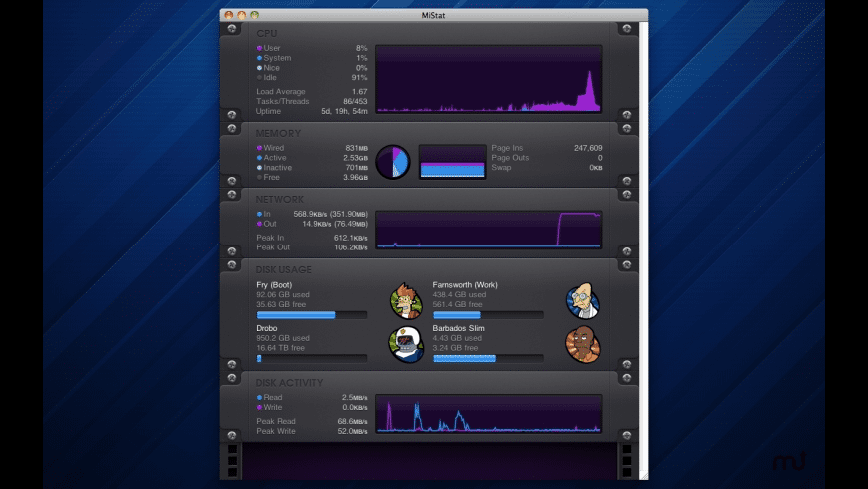Click the Idle CPU percentage 91%

point(360,77)
